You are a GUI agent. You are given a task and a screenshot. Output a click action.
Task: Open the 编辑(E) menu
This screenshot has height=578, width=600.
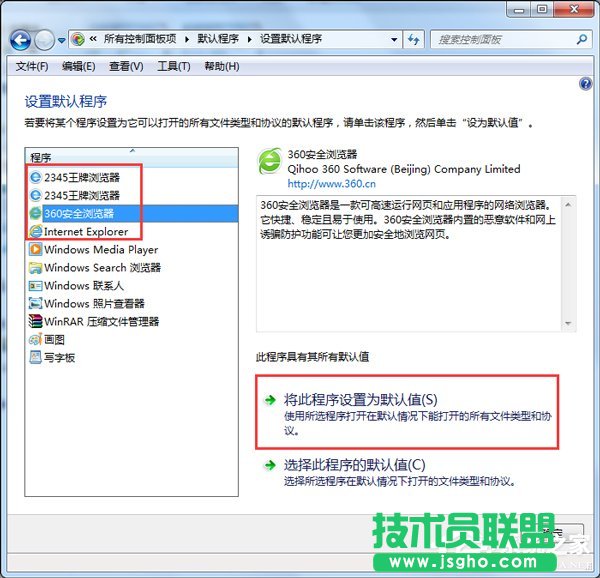click(x=79, y=67)
